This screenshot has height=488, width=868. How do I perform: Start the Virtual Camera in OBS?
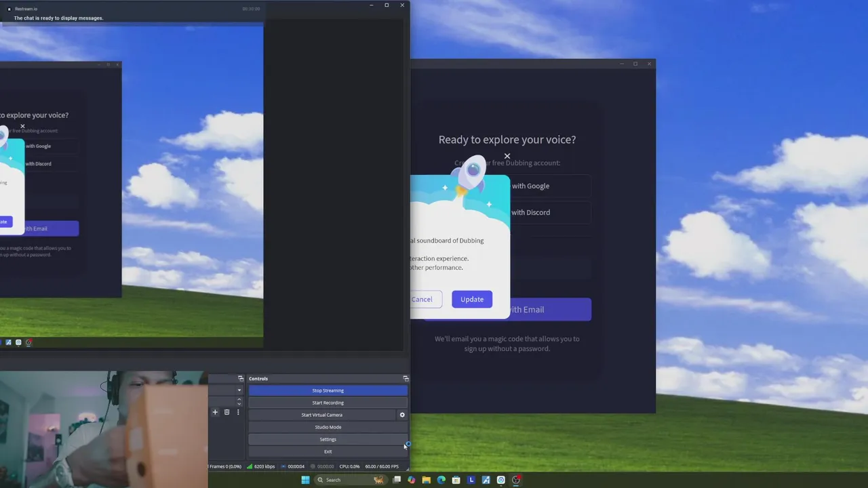(322, 415)
